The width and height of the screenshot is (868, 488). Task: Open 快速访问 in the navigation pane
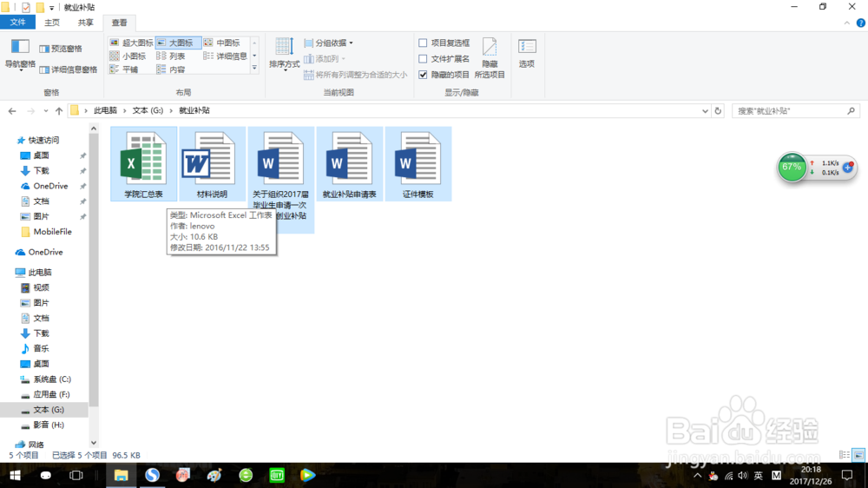[x=43, y=140]
